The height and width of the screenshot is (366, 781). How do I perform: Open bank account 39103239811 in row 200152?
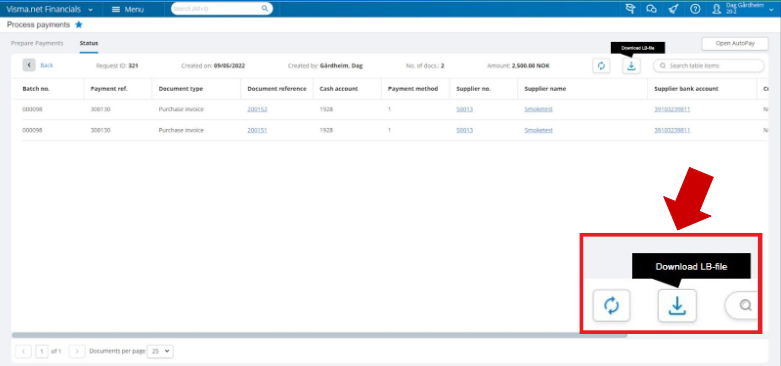[672, 109]
